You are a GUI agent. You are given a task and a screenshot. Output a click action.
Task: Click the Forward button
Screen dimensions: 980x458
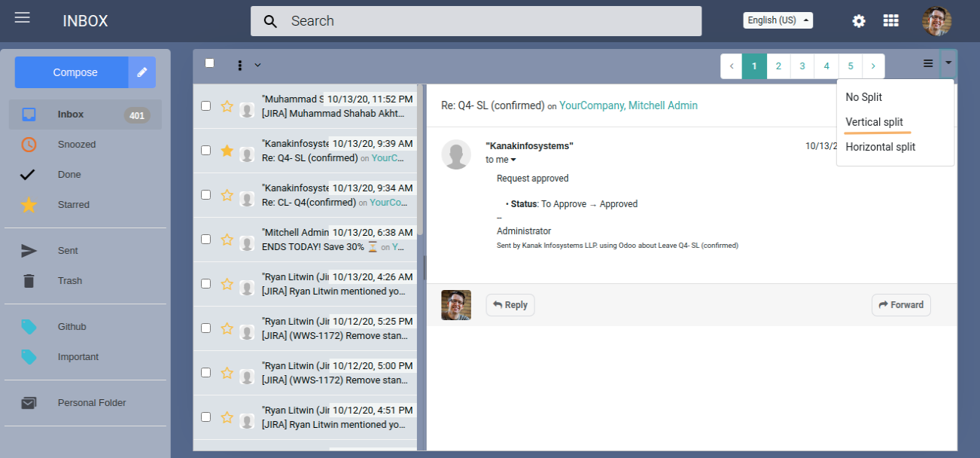click(x=901, y=305)
